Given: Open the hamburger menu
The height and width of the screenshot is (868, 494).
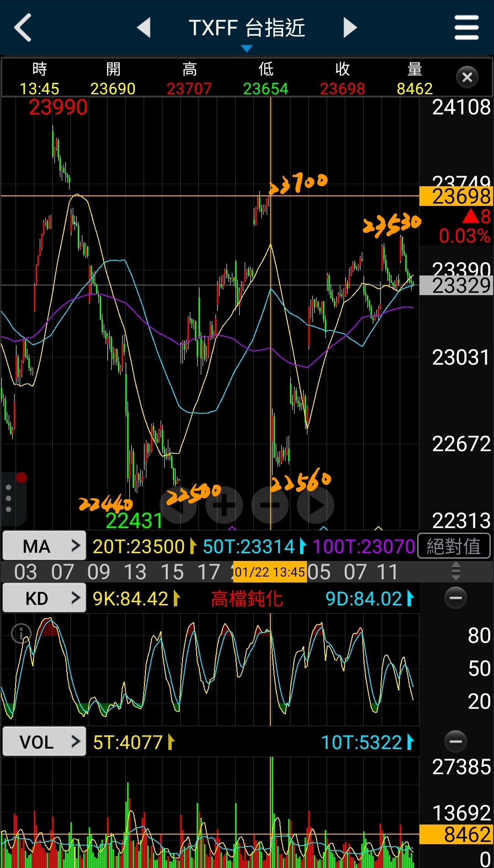Looking at the screenshot, I should (466, 27).
